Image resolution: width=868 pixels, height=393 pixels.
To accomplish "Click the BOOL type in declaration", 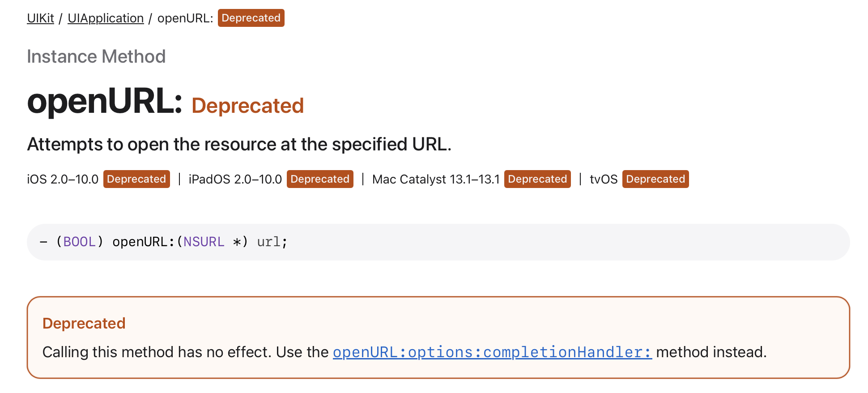I will (x=79, y=242).
